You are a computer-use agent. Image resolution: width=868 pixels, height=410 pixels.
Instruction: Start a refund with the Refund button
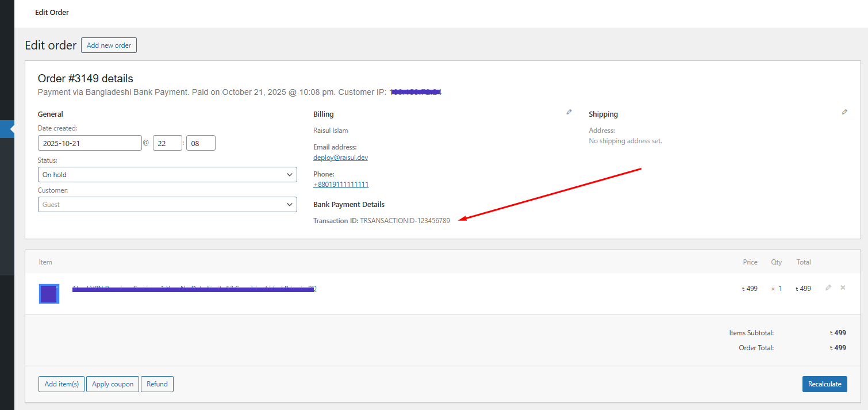point(157,384)
